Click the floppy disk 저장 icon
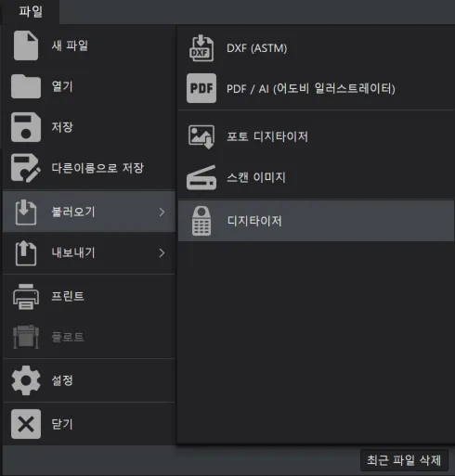 click(x=26, y=127)
